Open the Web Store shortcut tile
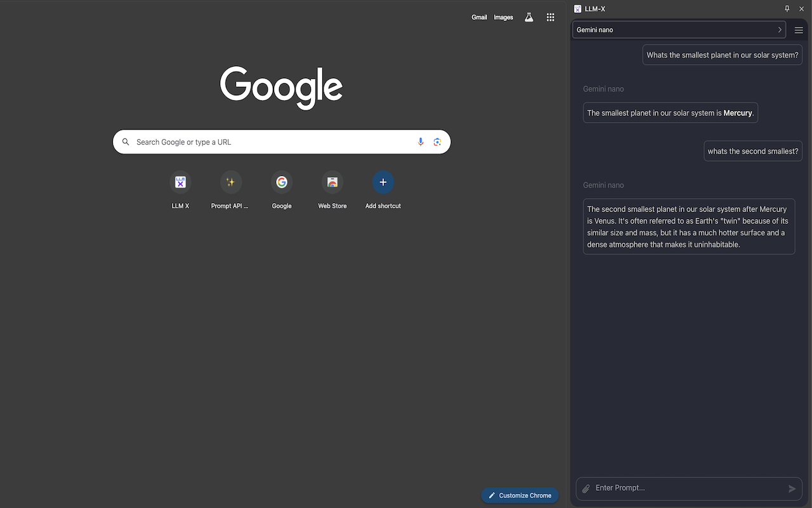 [x=332, y=190]
